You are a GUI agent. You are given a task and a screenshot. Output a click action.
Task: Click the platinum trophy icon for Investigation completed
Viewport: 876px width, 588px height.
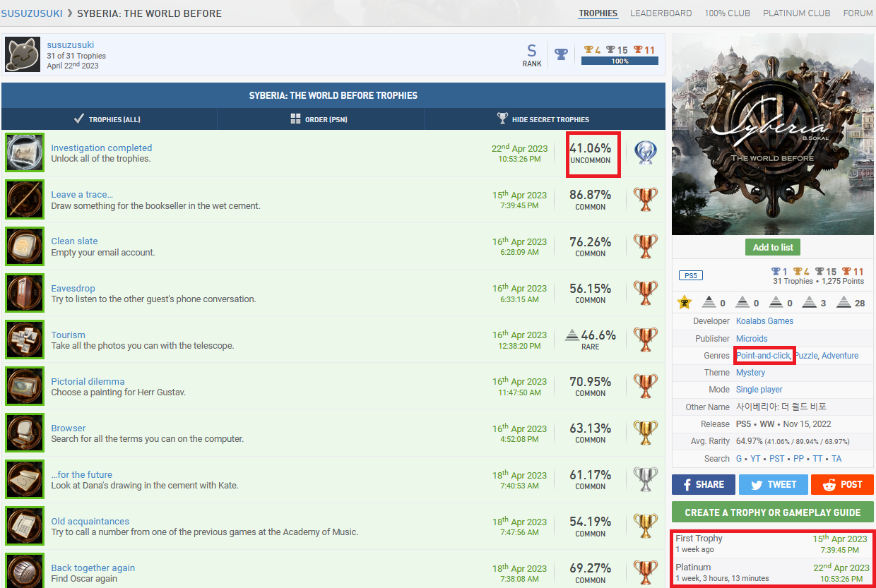pos(644,152)
